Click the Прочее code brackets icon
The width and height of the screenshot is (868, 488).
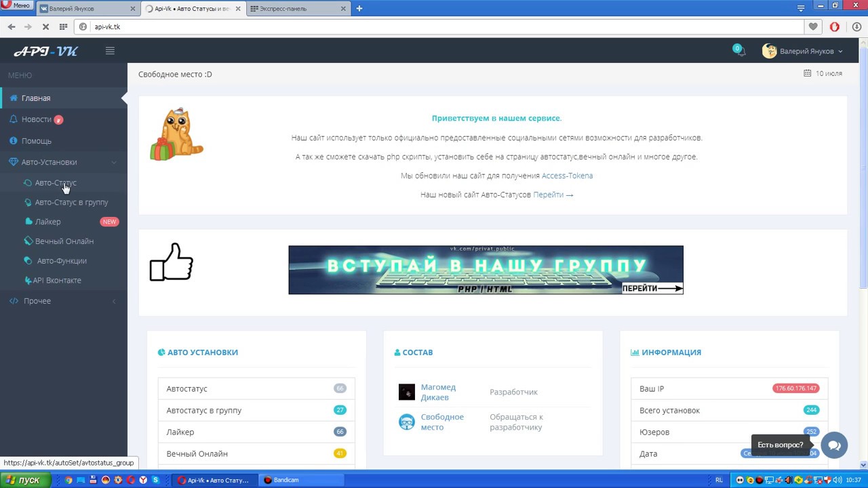(x=14, y=301)
